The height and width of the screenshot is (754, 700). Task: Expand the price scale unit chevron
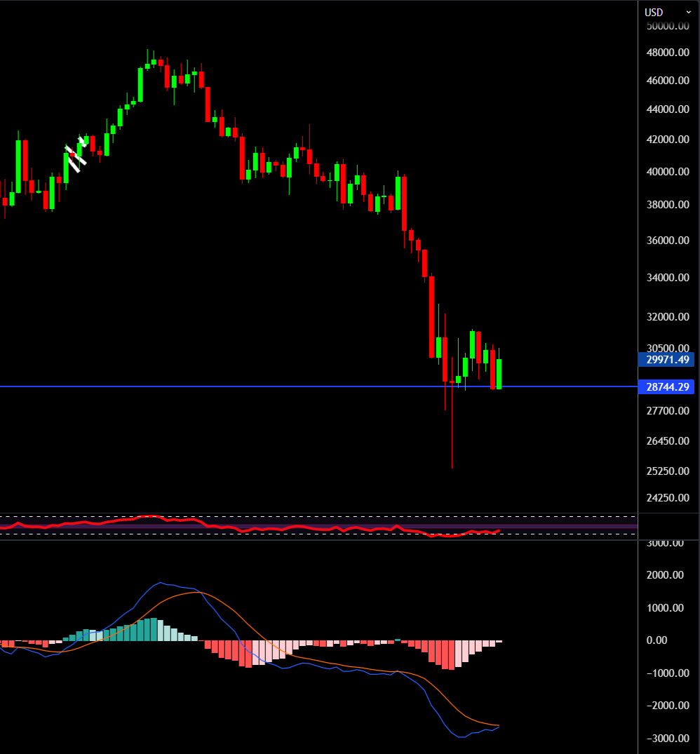point(688,12)
